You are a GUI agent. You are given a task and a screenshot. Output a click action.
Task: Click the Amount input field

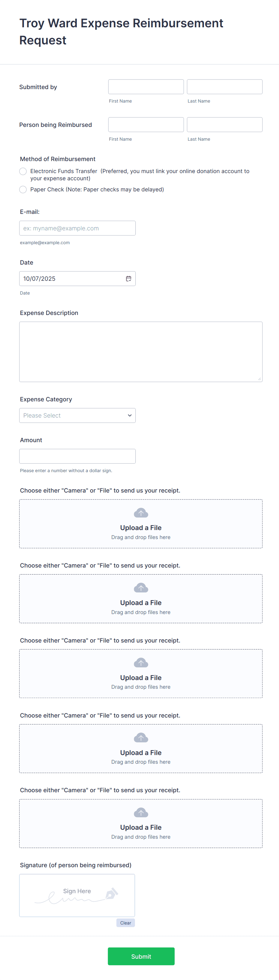pyautogui.click(x=77, y=456)
